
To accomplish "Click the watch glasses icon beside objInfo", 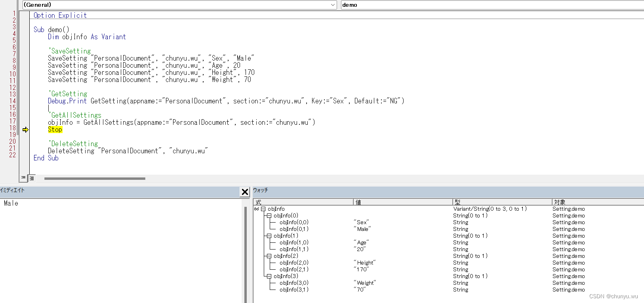I will click(257, 209).
